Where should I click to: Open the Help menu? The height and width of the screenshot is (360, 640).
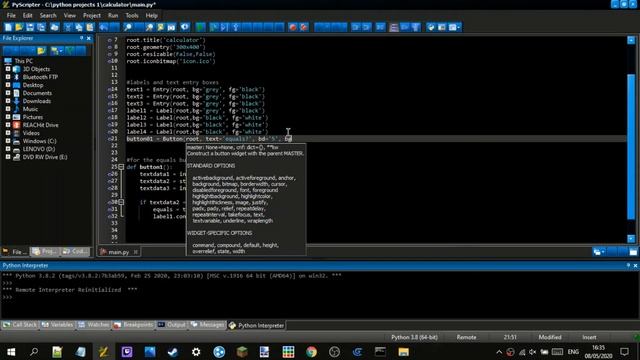(151, 16)
